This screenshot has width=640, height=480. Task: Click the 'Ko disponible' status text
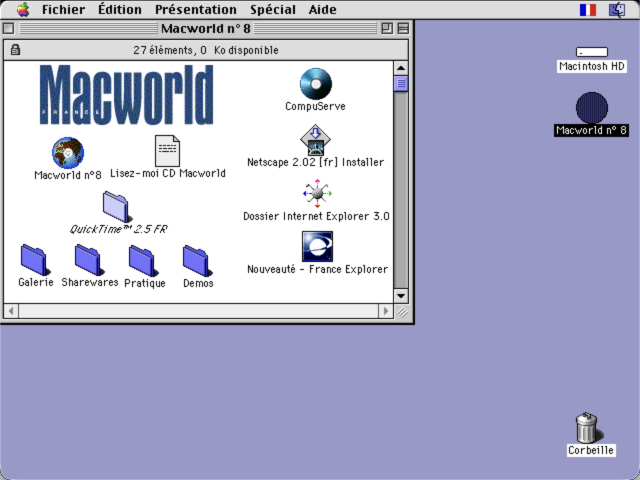[246, 50]
